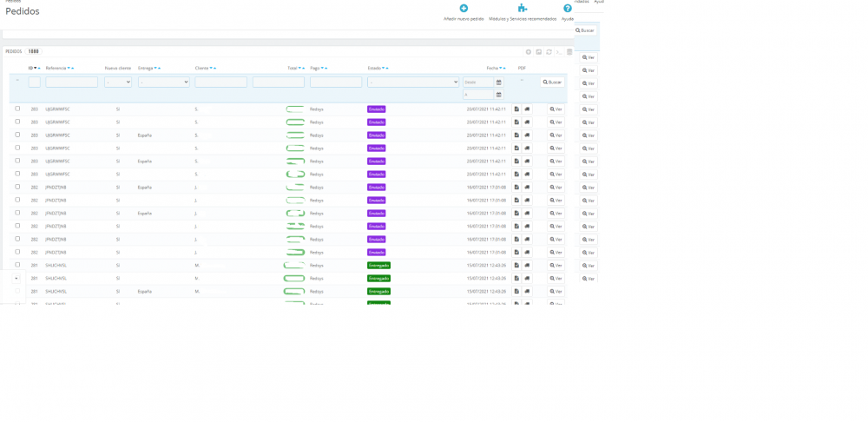Click the purple Enviado status badge in first row
Viewport: 868px width, 422px height.
pyautogui.click(x=376, y=109)
